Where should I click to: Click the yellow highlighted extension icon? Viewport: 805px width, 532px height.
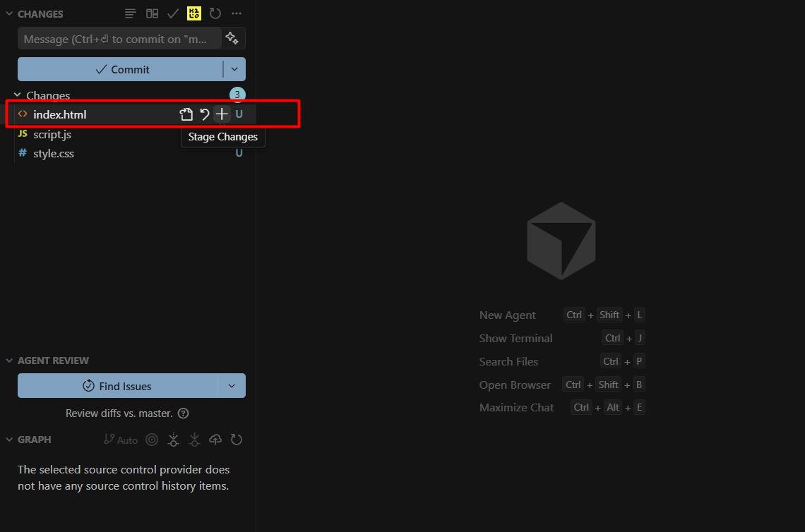pos(194,14)
